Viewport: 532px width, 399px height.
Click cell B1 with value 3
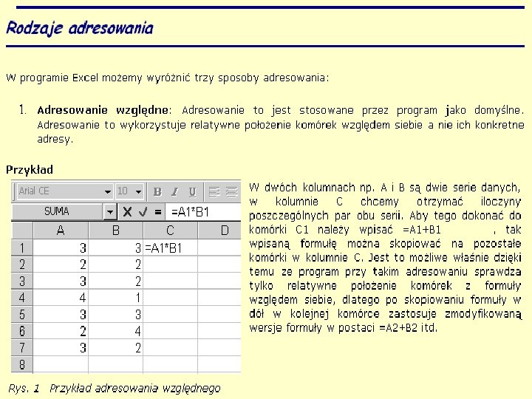[x=116, y=248]
